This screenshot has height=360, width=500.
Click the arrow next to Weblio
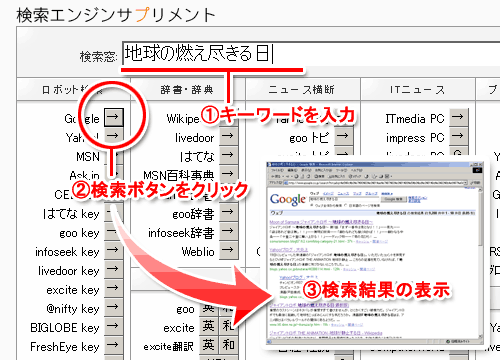tap(228, 250)
